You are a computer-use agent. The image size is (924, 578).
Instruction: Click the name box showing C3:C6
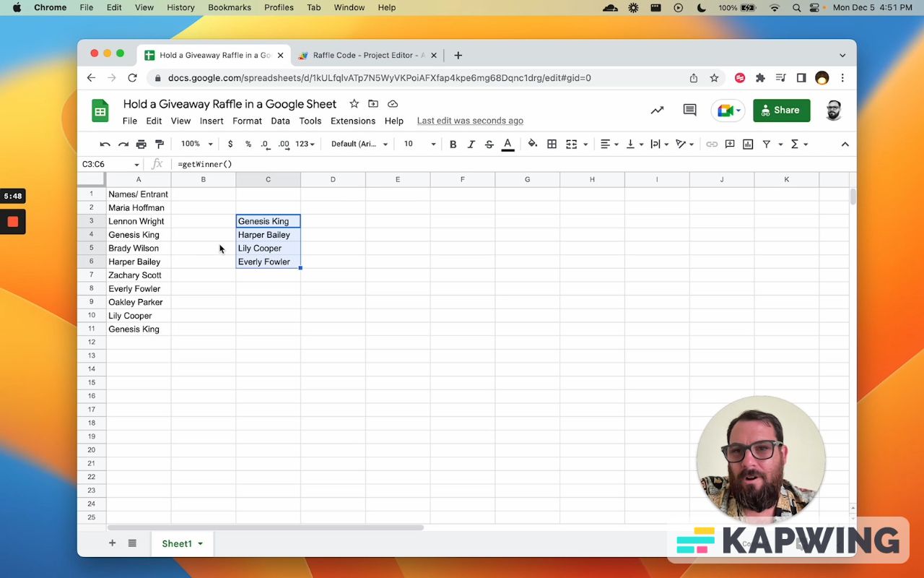point(110,164)
